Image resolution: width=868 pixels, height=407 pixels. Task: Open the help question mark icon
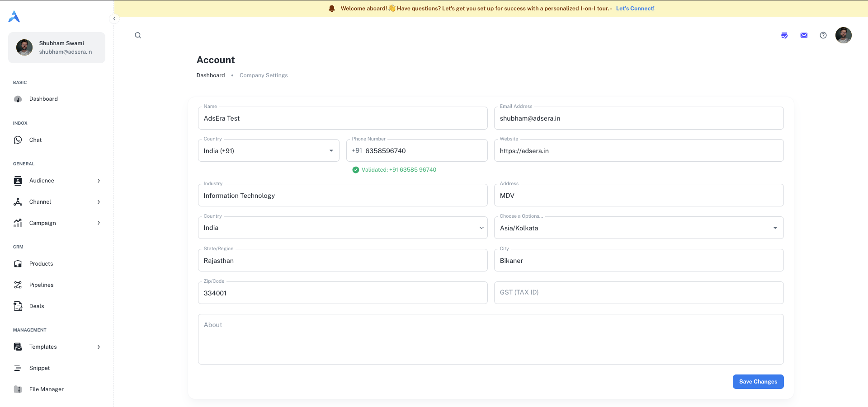pyautogui.click(x=823, y=35)
